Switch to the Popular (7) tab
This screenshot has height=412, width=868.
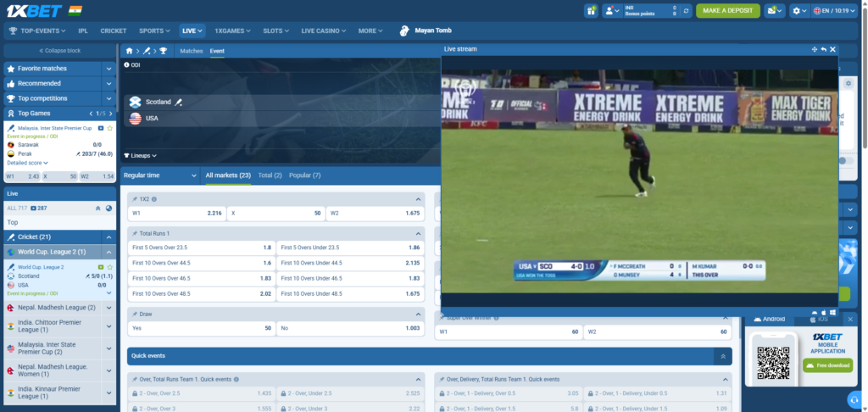point(304,175)
